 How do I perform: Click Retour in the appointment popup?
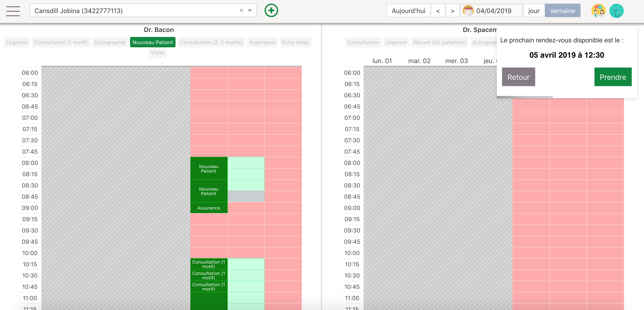(x=518, y=77)
